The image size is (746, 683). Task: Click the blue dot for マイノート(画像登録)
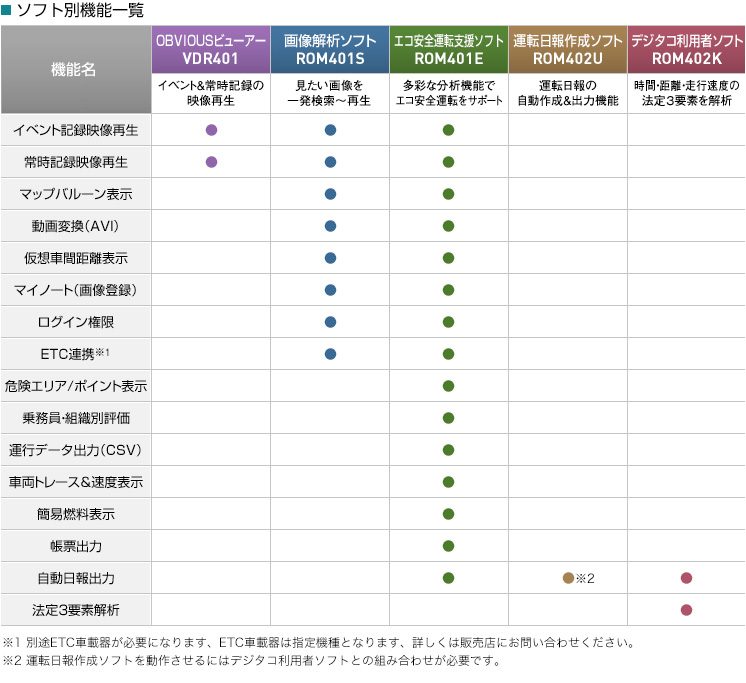click(330, 290)
